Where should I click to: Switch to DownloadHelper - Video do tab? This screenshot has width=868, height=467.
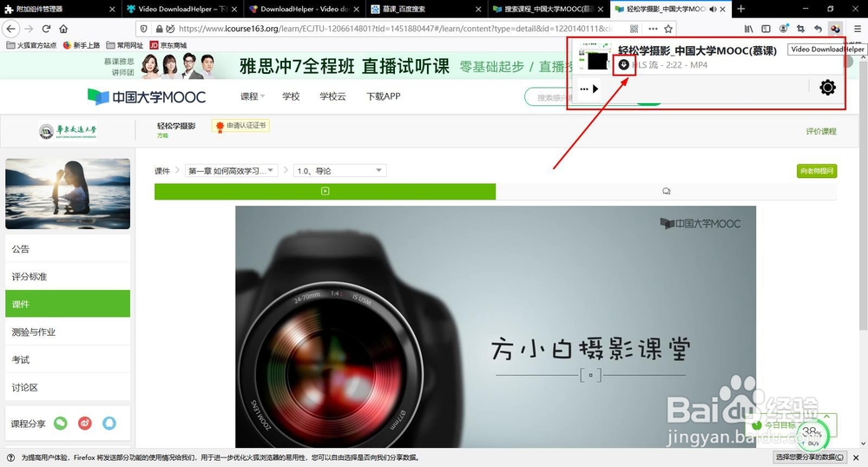[x=304, y=9]
